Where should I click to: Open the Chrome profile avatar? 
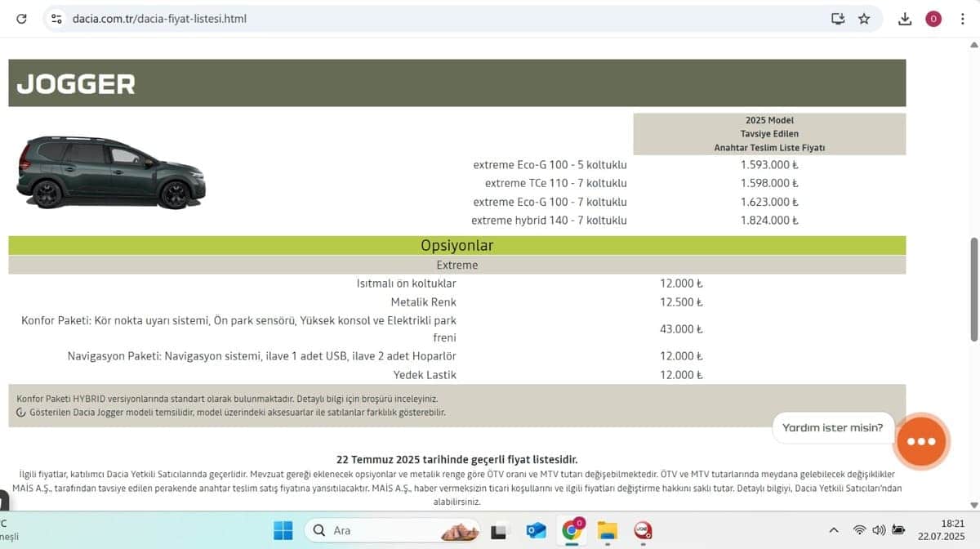click(x=933, y=19)
